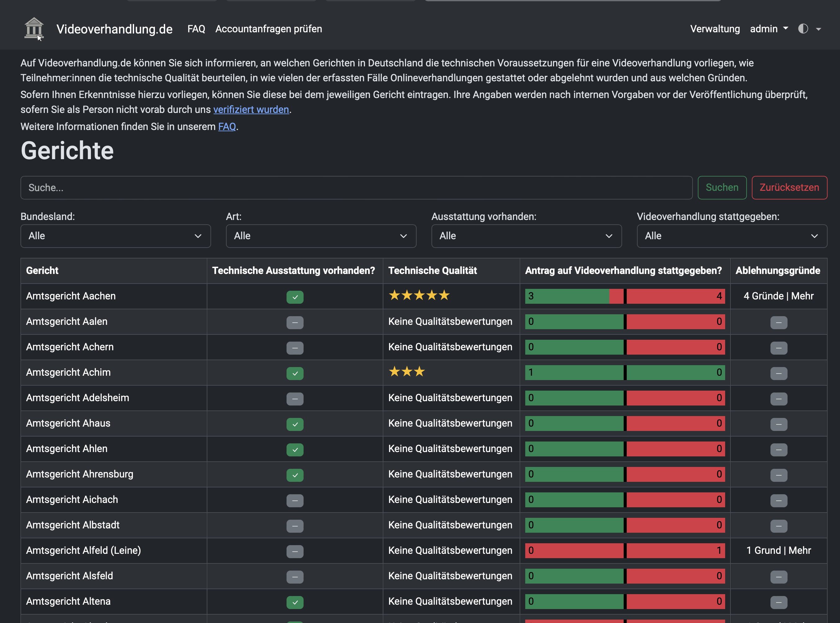Viewport: 840px width, 623px height.
Task: Open the FAQ navigation item
Action: coord(196,29)
